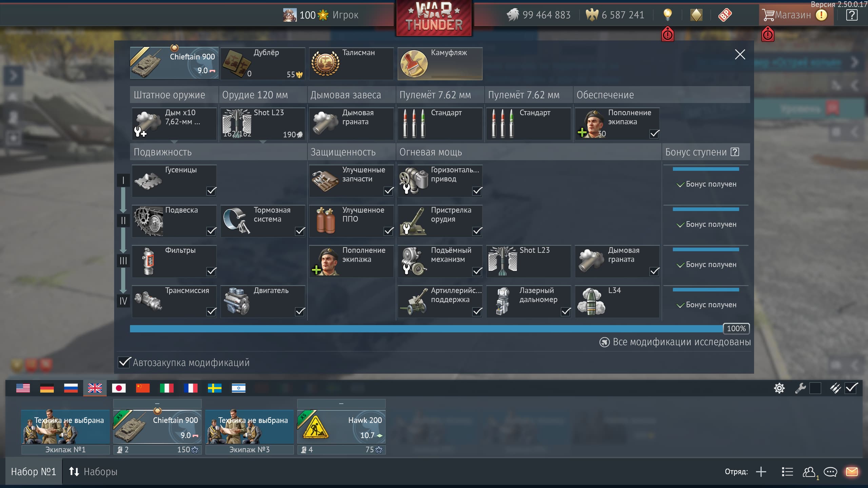
Task: Click the light bulb hints icon
Action: click(x=667, y=15)
